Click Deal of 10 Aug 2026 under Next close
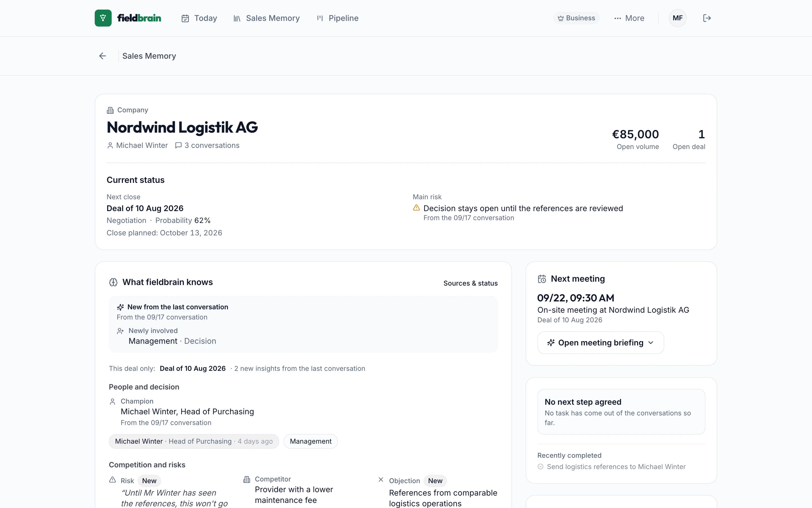This screenshot has width=812, height=508. [145, 208]
